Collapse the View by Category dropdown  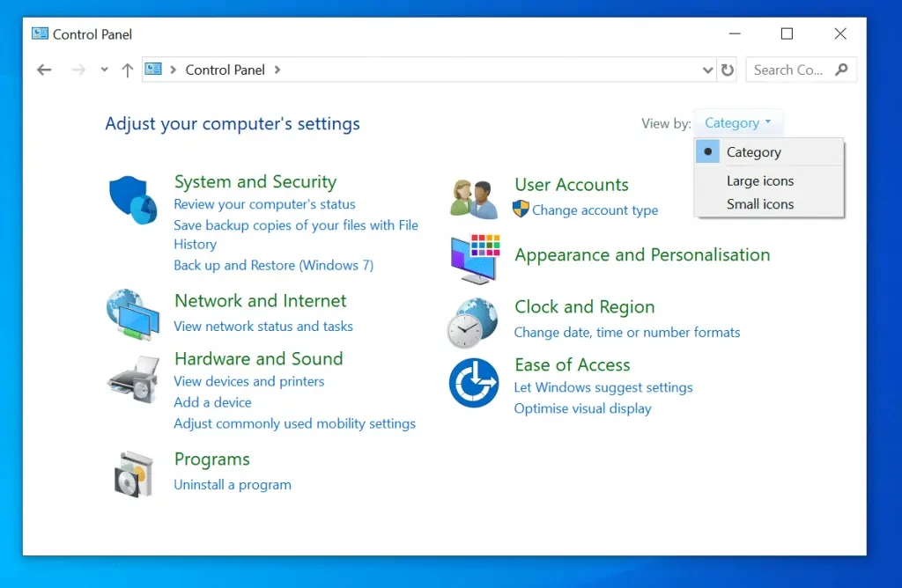737,123
